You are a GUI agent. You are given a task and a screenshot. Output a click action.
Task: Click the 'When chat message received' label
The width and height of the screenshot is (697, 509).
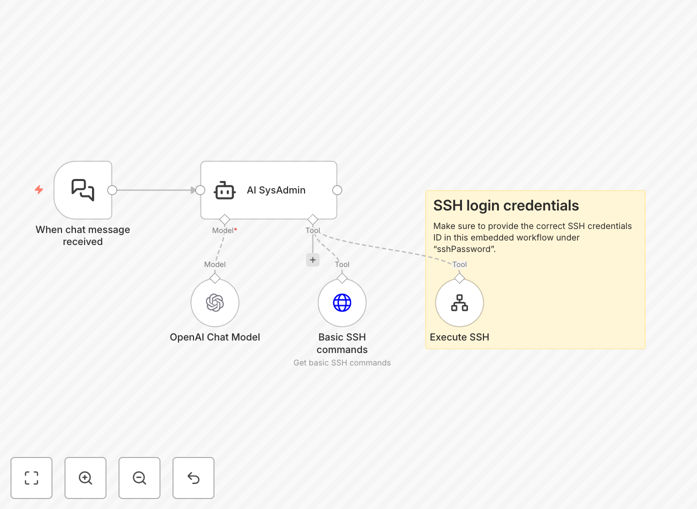[x=83, y=236]
